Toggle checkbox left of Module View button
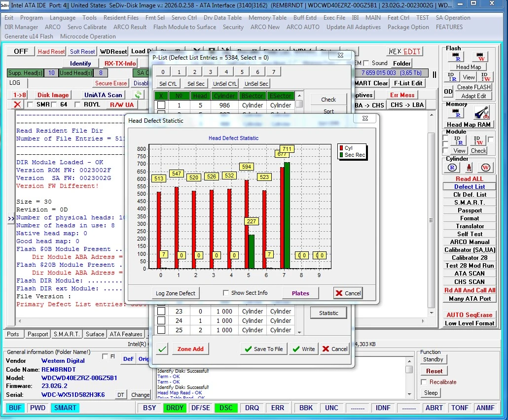508x420 pixels. (446, 150)
